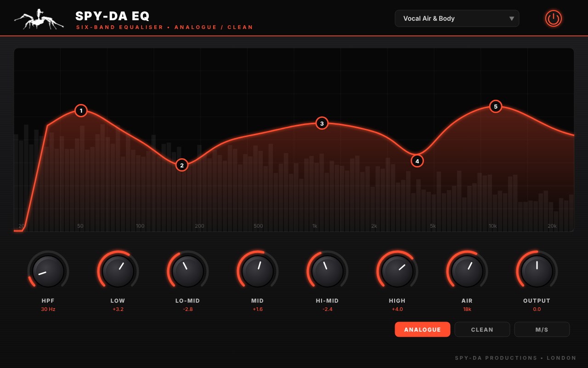Click the HPF value 30 Hz
588x368 pixels.
(x=48, y=309)
